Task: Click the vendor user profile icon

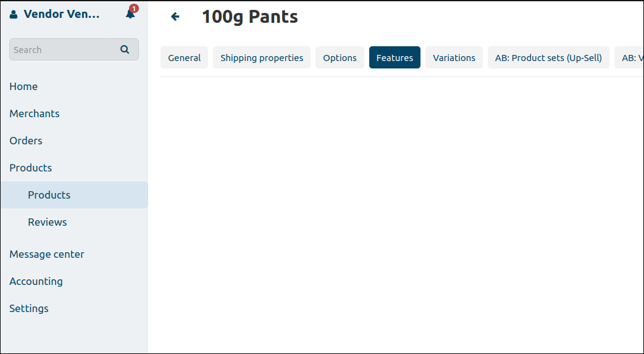Action: [x=14, y=14]
